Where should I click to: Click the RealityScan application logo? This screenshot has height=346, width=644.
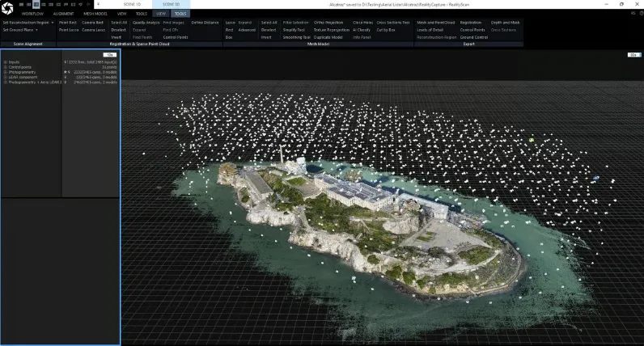coord(7,8)
